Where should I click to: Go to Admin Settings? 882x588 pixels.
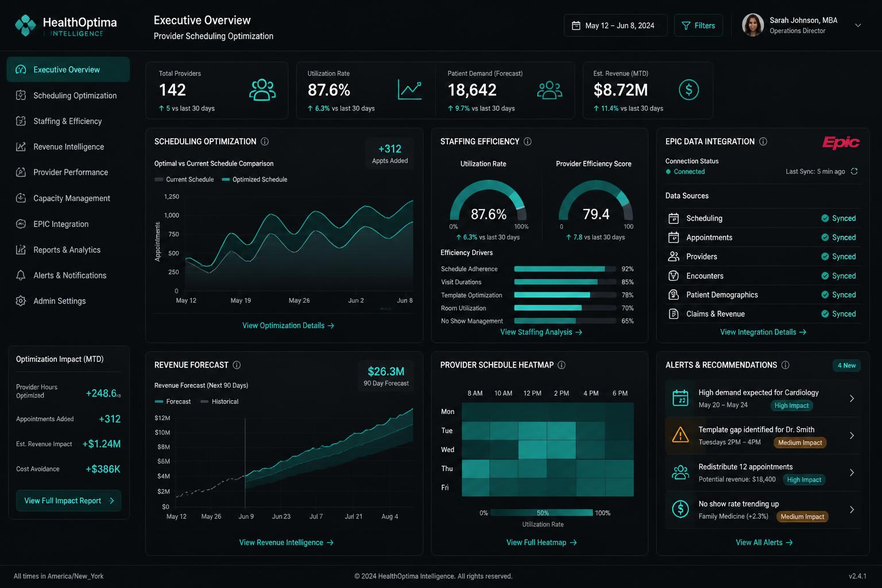tap(68, 301)
